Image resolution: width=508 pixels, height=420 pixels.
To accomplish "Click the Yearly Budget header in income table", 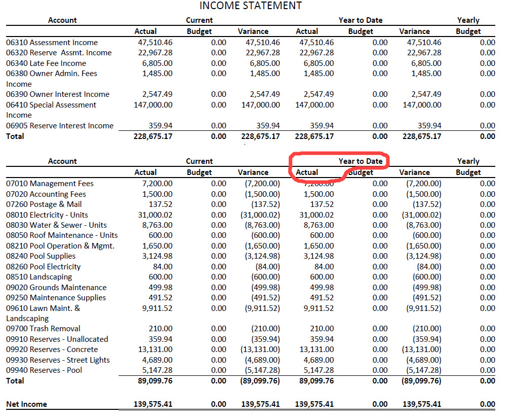I will [468, 25].
